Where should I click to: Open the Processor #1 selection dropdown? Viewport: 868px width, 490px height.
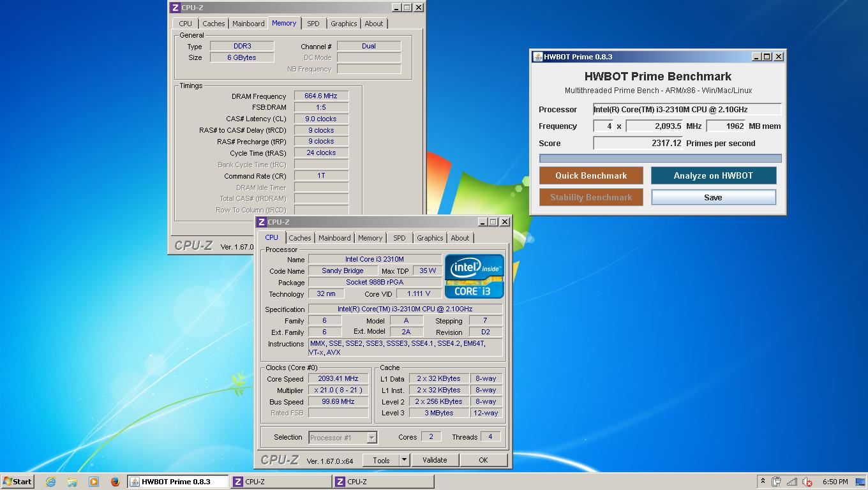(x=343, y=437)
